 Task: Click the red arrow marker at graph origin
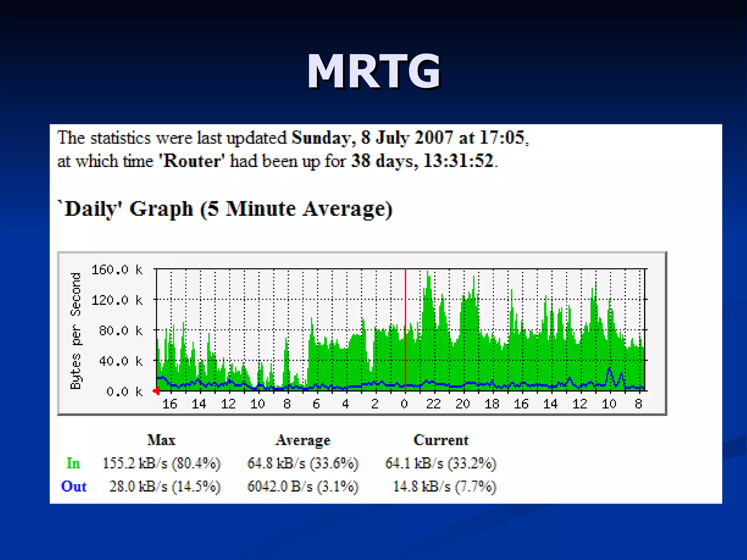156,391
